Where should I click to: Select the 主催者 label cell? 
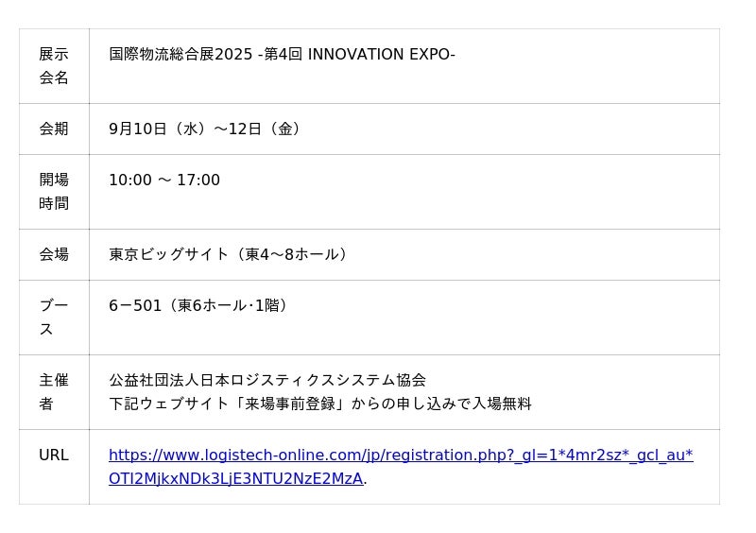pyautogui.click(x=54, y=392)
